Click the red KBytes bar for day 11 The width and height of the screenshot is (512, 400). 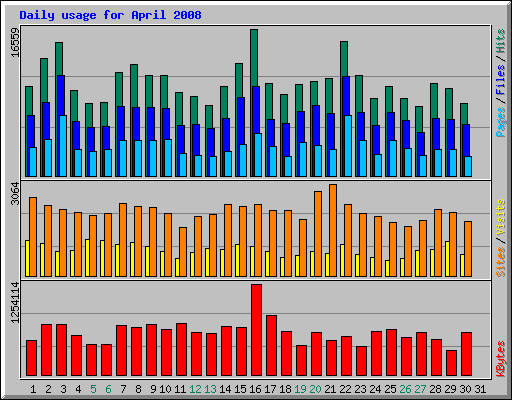pyautogui.click(x=181, y=350)
